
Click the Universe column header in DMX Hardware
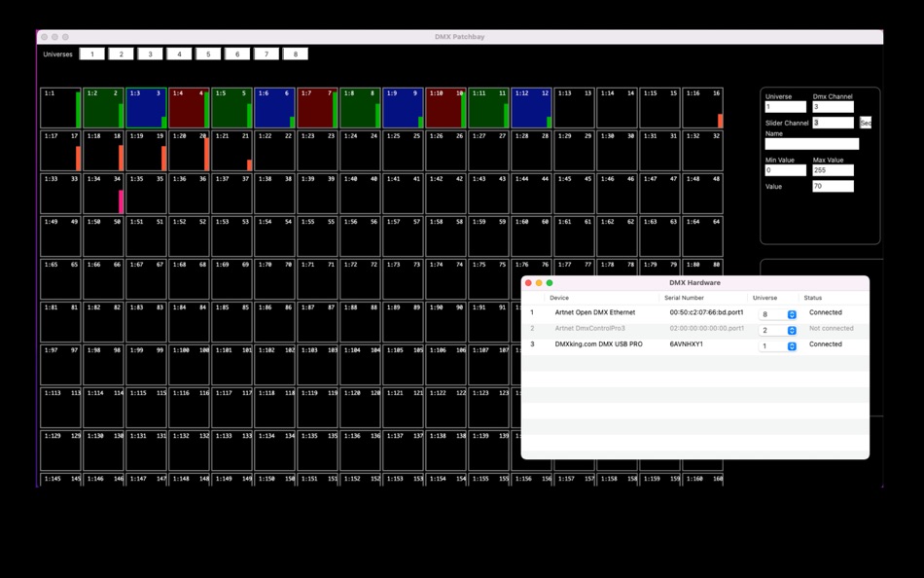(x=764, y=298)
